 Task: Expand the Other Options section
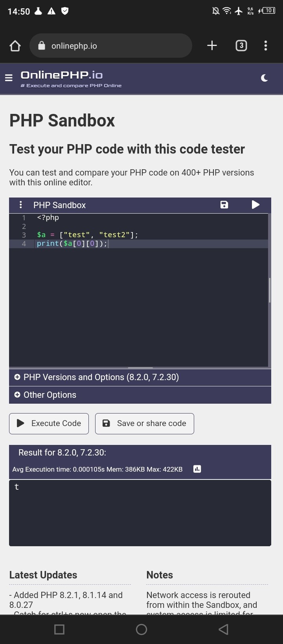(x=140, y=395)
